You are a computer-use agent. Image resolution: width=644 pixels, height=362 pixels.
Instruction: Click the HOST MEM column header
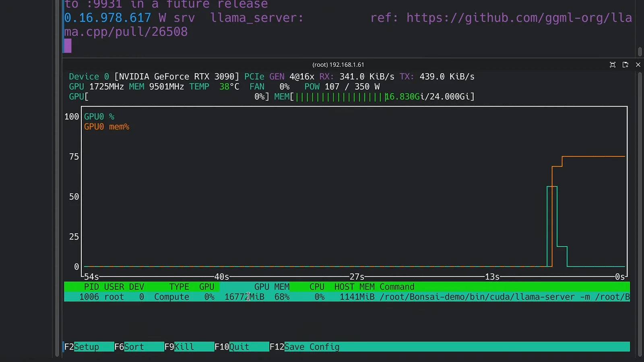coord(355,287)
